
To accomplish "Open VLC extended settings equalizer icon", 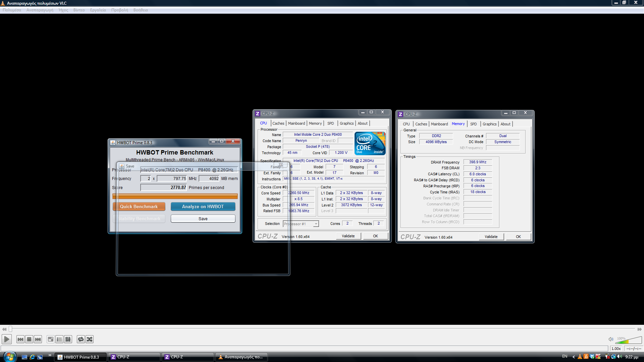I will [x=68, y=339].
